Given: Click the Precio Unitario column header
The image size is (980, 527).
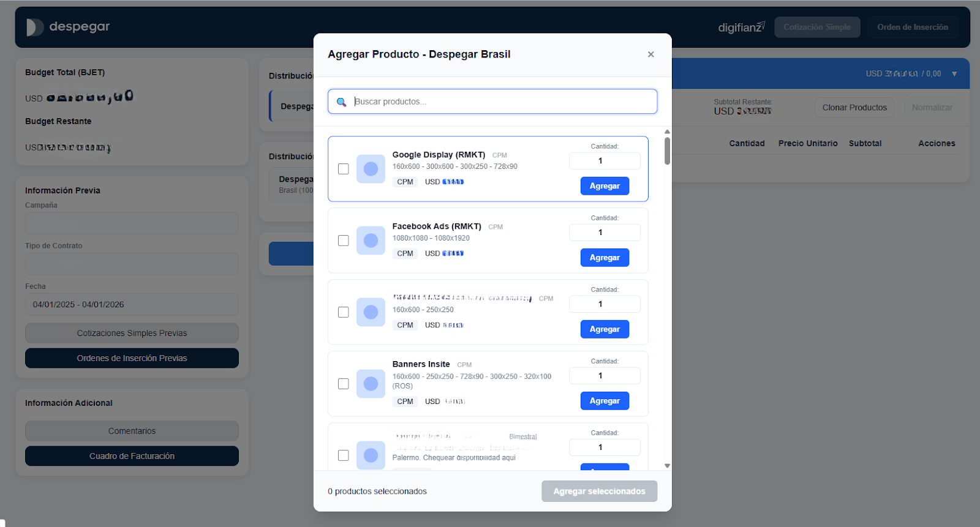Looking at the screenshot, I should point(808,143).
